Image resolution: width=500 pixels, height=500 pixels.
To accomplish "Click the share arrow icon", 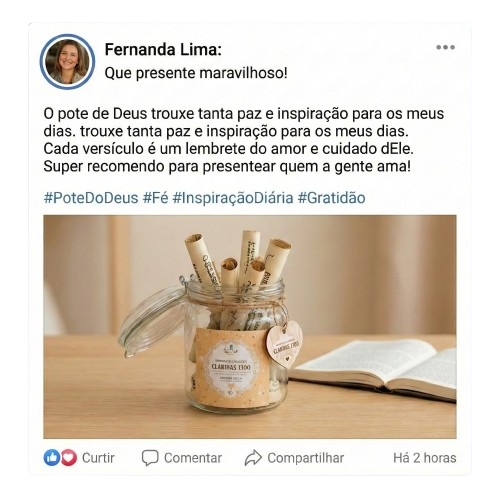I will (253, 458).
